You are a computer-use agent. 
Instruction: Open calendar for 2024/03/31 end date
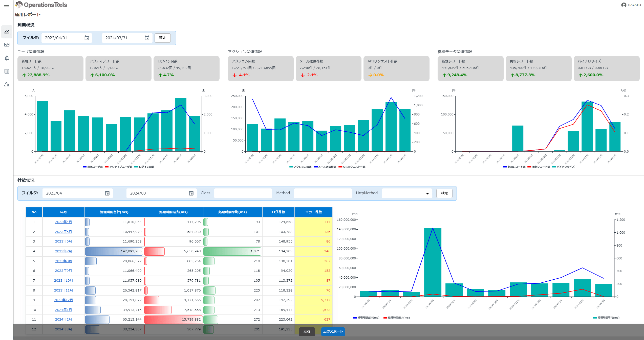coord(147,38)
